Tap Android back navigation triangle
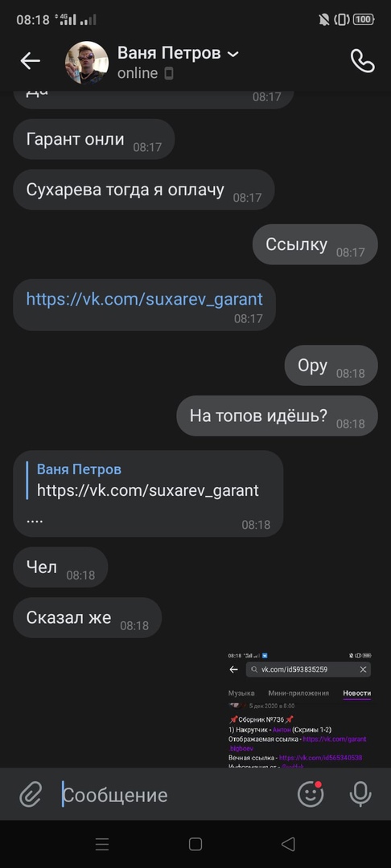This screenshot has height=868, width=391. tap(288, 844)
